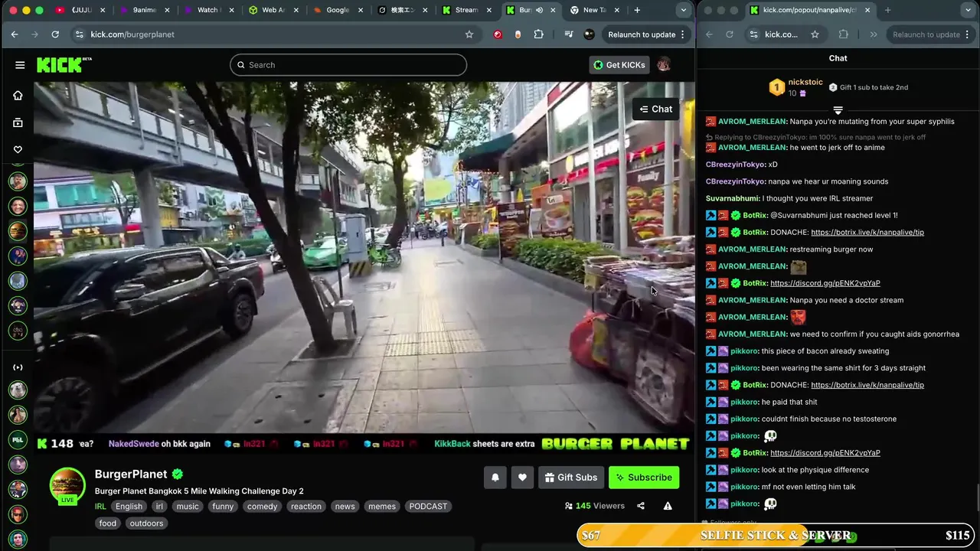Open user profile avatar in Kick header

(664, 65)
